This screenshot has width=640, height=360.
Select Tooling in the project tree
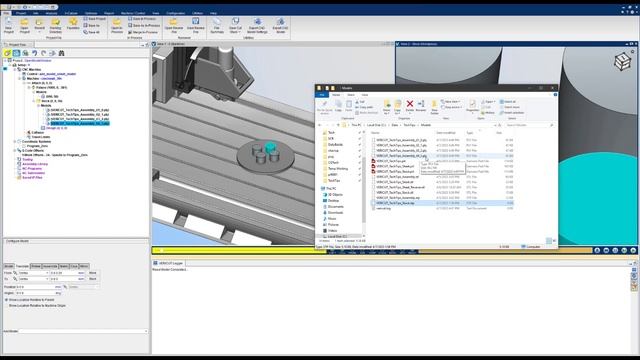27,160
